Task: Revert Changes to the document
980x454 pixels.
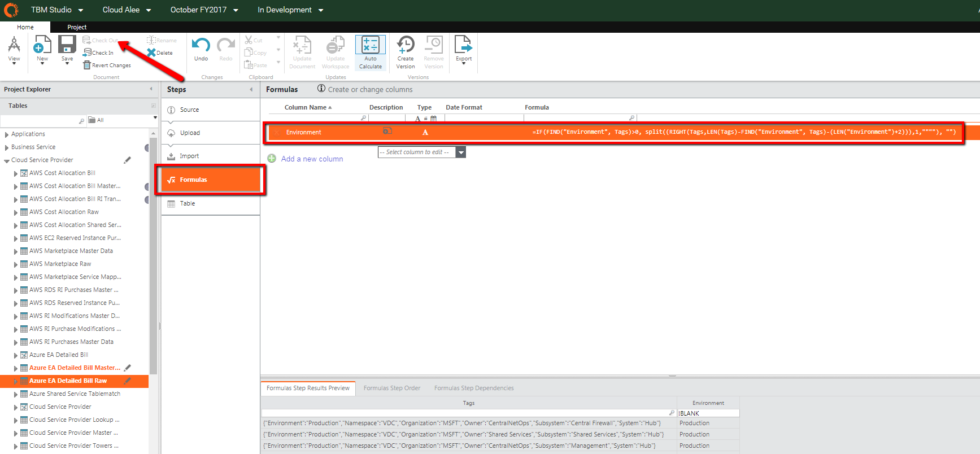Action: click(x=107, y=65)
